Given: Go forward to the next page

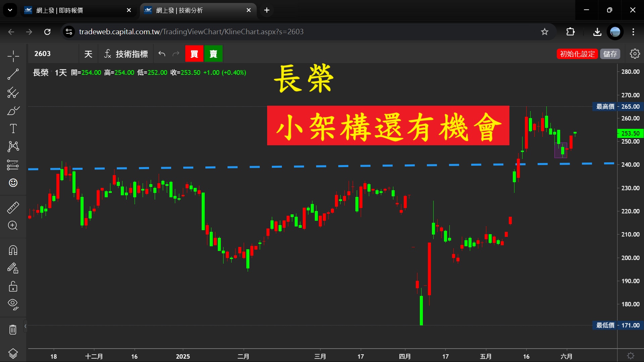Looking at the screenshot, I should (x=29, y=32).
